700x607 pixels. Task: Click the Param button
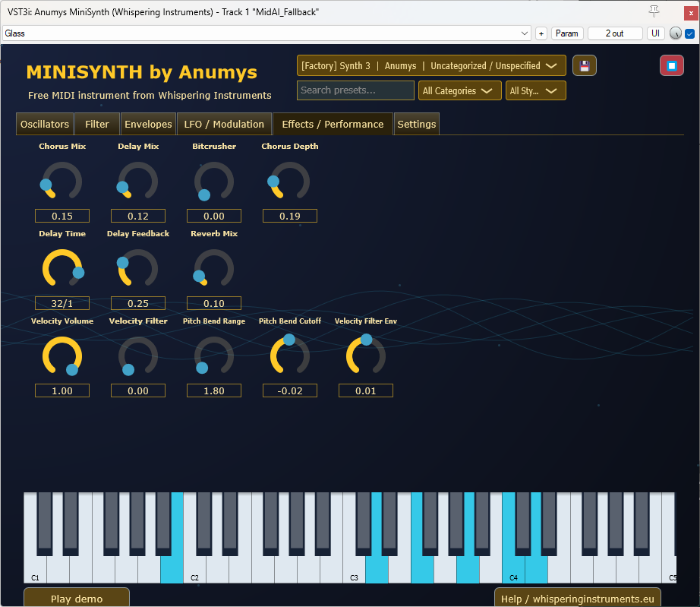click(567, 33)
